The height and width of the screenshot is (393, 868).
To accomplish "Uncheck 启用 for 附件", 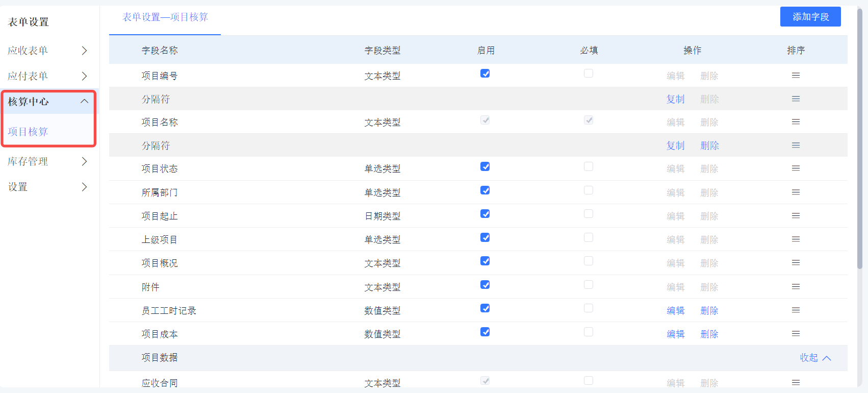I will click(x=485, y=285).
